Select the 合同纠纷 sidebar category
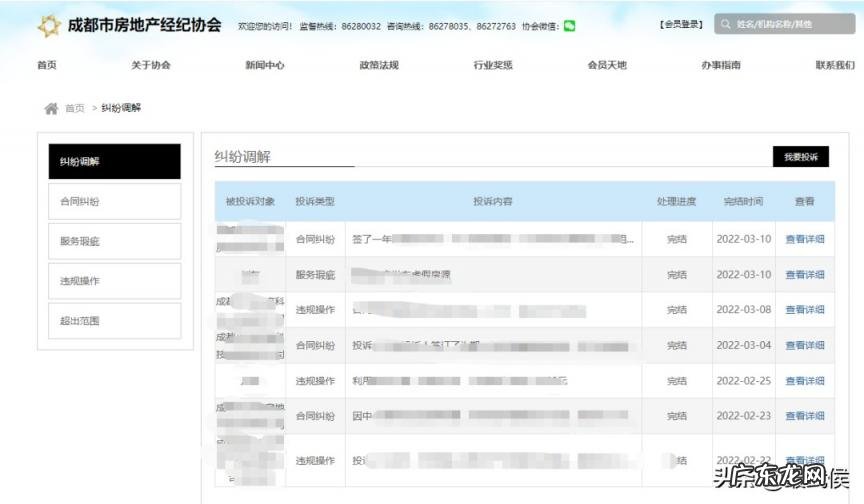864x504 pixels. (115, 202)
